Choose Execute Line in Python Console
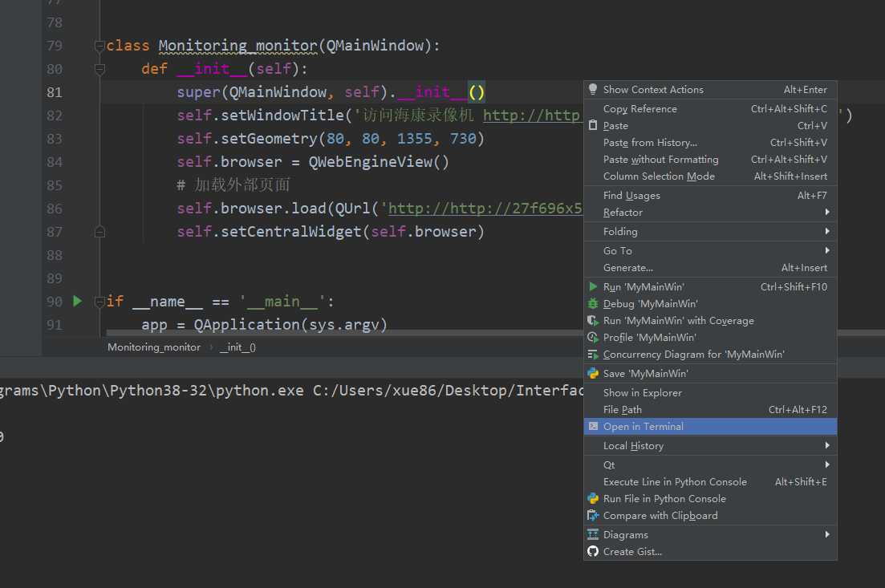 (x=710, y=482)
